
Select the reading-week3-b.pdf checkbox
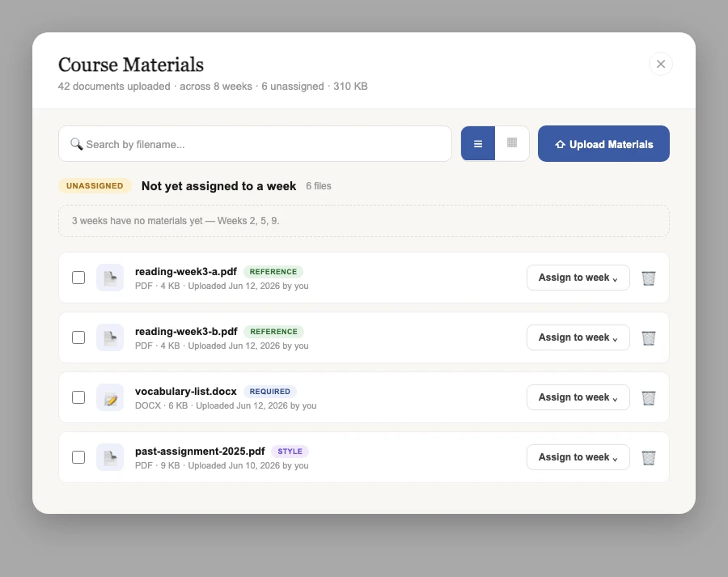click(78, 337)
